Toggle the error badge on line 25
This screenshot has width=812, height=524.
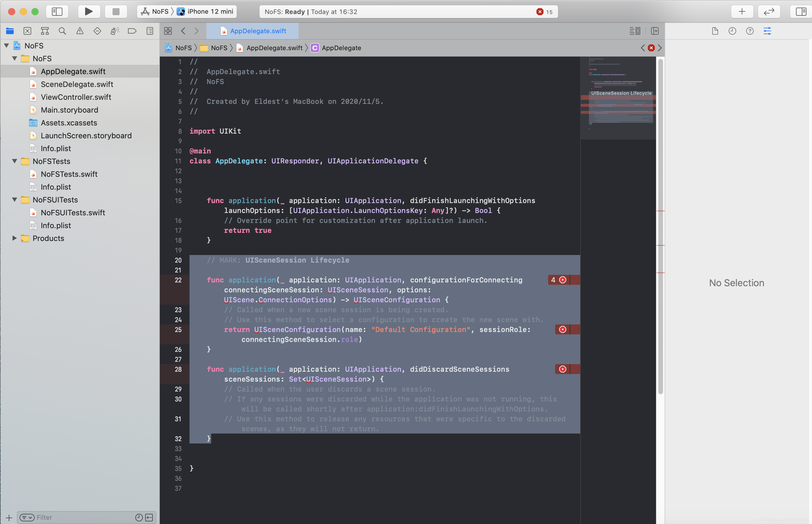563,329
